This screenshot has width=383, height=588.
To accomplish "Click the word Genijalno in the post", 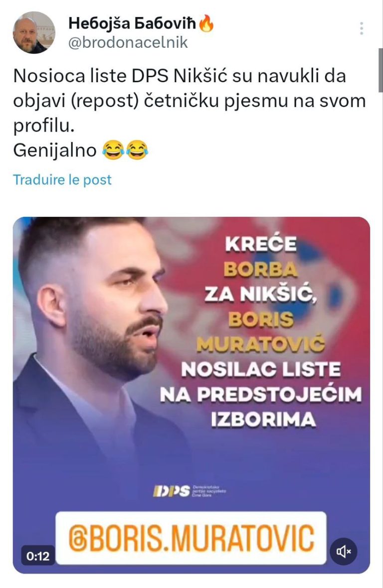I will point(55,150).
